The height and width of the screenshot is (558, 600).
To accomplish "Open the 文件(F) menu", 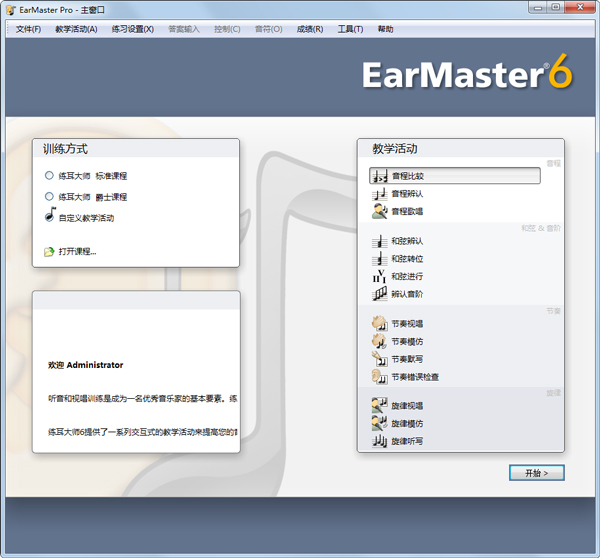I will (x=28, y=29).
